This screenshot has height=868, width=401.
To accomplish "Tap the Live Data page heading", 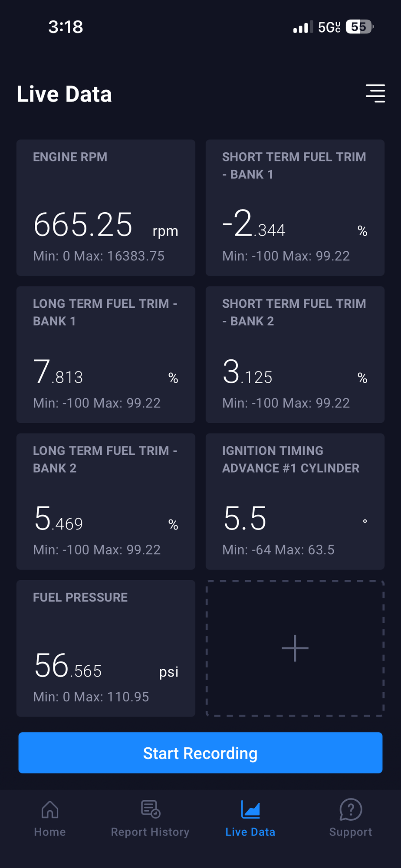I will tap(64, 94).
